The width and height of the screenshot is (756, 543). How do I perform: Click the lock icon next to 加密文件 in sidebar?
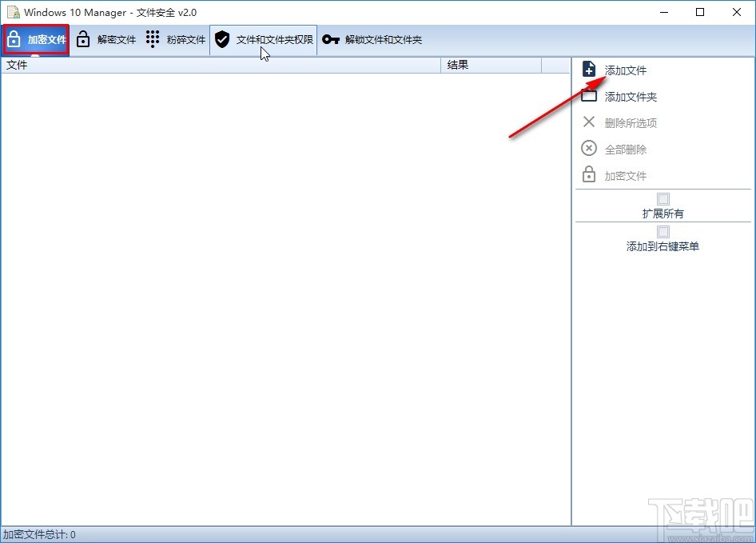pyautogui.click(x=589, y=175)
